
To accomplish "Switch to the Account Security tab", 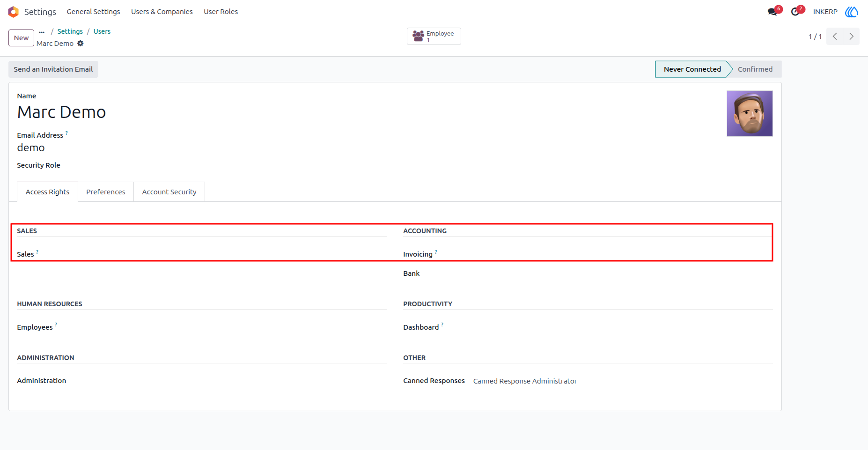I will pyautogui.click(x=169, y=192).
